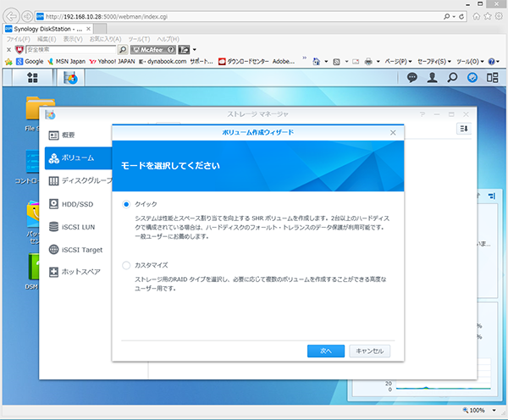Click the browser address bar
This screenshot has height=420, width=508.
(x=240, y=17)
